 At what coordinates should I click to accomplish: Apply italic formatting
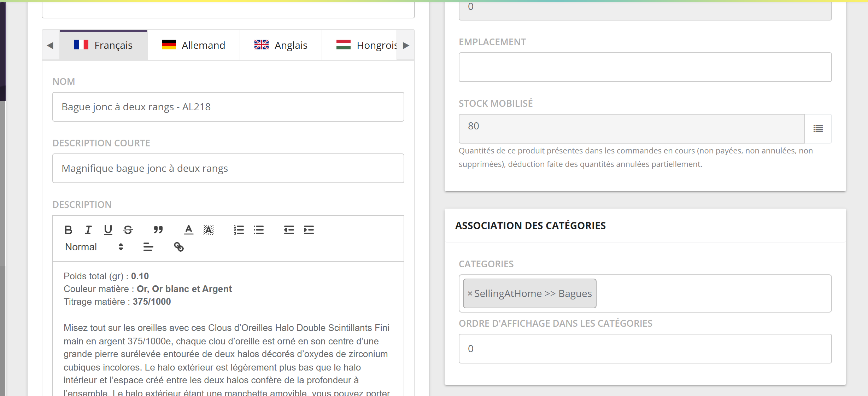(x=88, y=230)
